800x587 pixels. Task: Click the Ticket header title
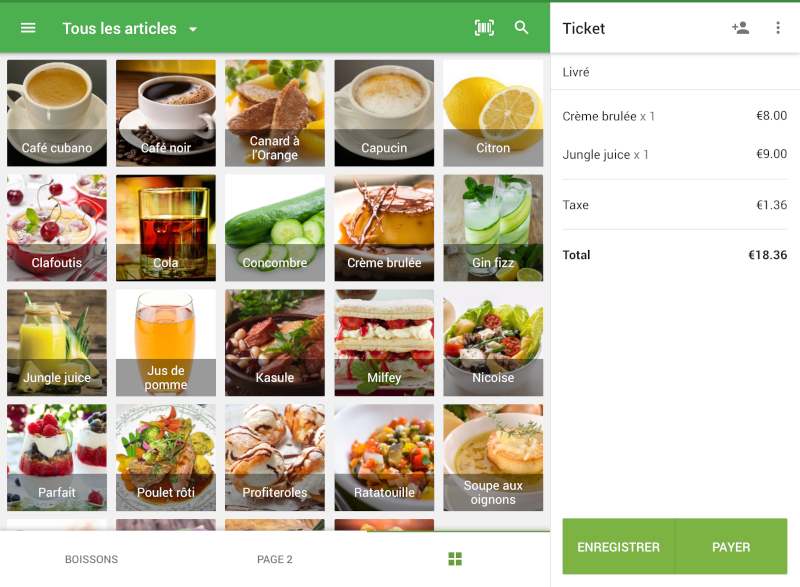coord(584,29)
